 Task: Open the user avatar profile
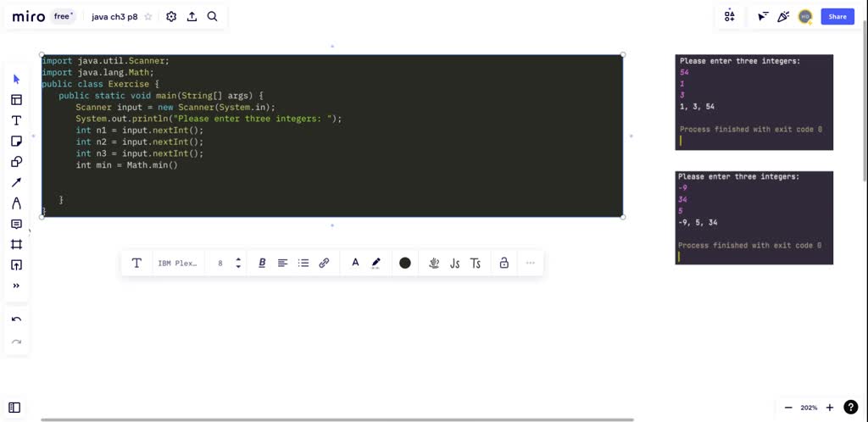click(805, 17)
